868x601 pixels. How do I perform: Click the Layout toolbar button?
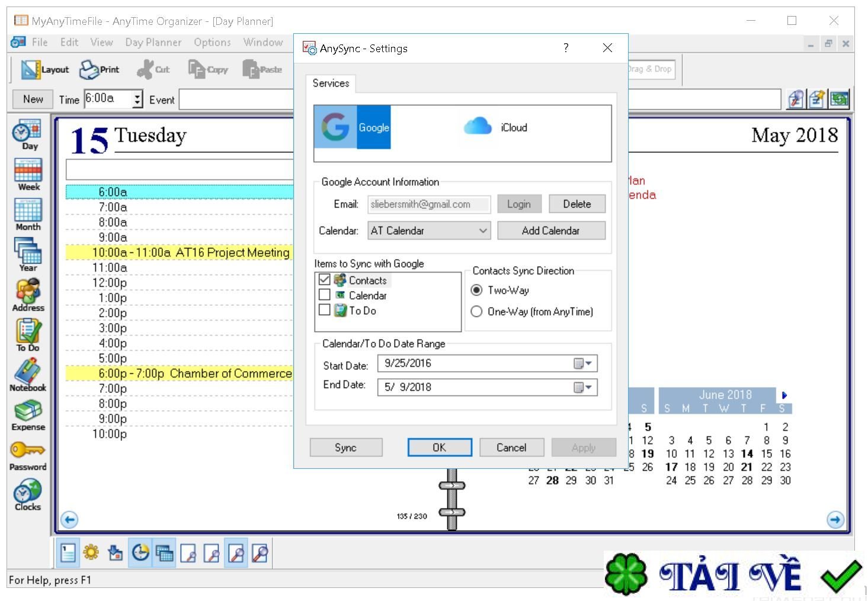[44, 69]
